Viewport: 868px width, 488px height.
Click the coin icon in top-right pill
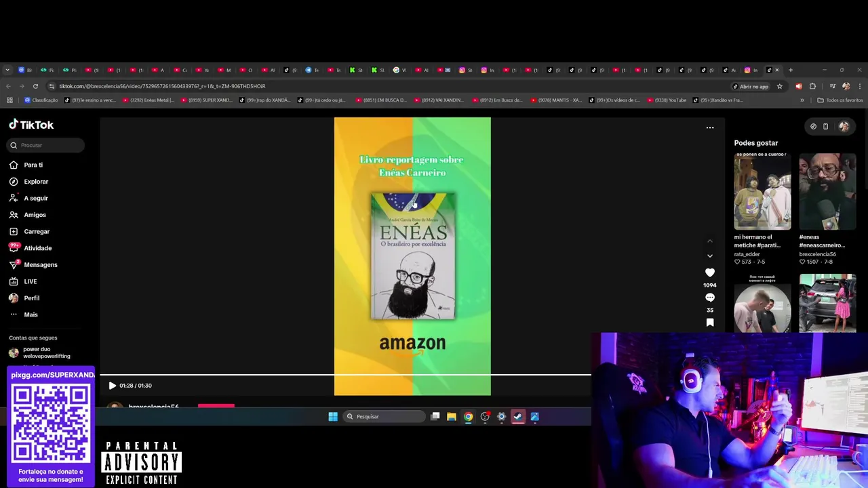coord(813,126)
